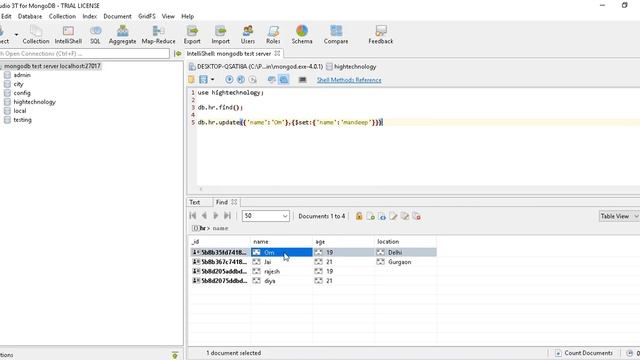The width and height of the screenshot is (640, 360).
Task: Open the Connect dropdown arrow in main toolbar
Action: 16,35
